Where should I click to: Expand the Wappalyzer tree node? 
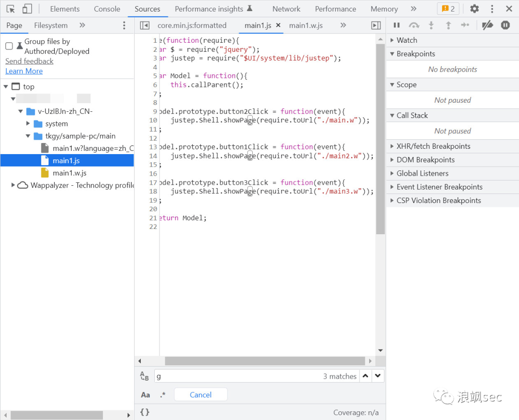coord(13,185)
